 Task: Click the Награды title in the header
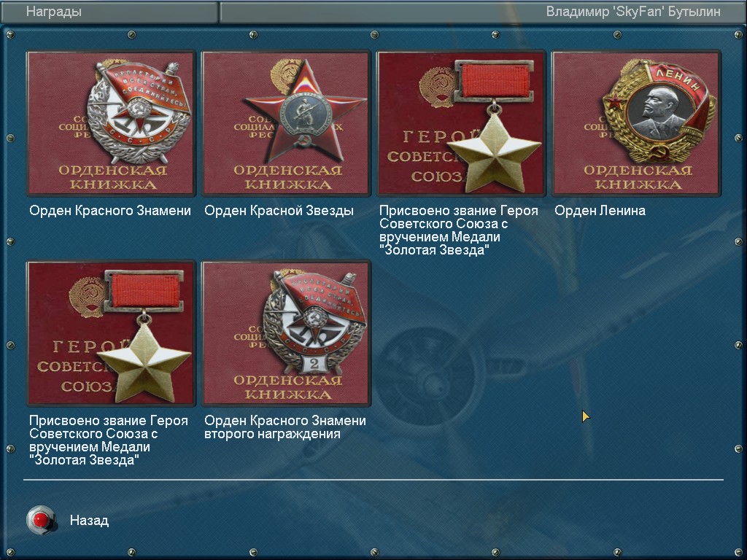pyautogui.click(x=54, y=12)
